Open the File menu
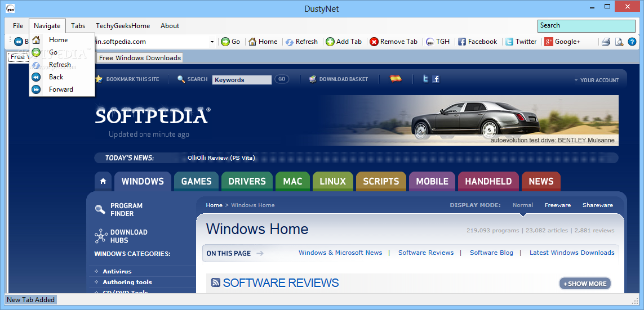The height and width of the screenshot is (310, 644). (x=18, y=26)
